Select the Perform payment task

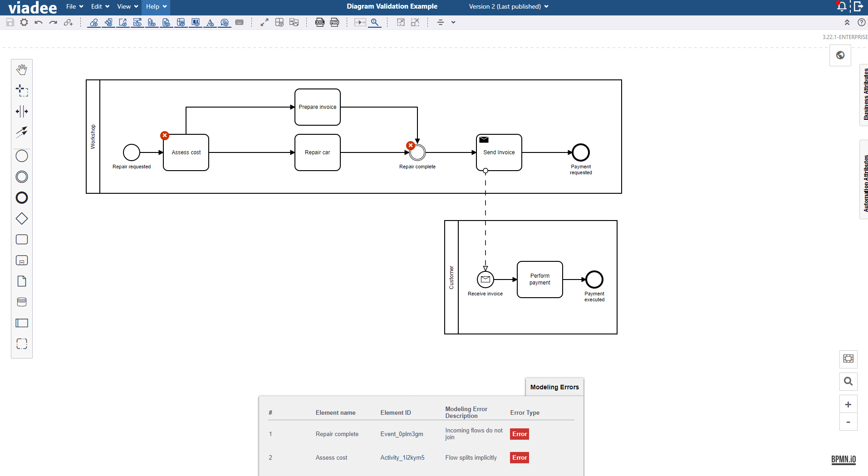(540, 280)
